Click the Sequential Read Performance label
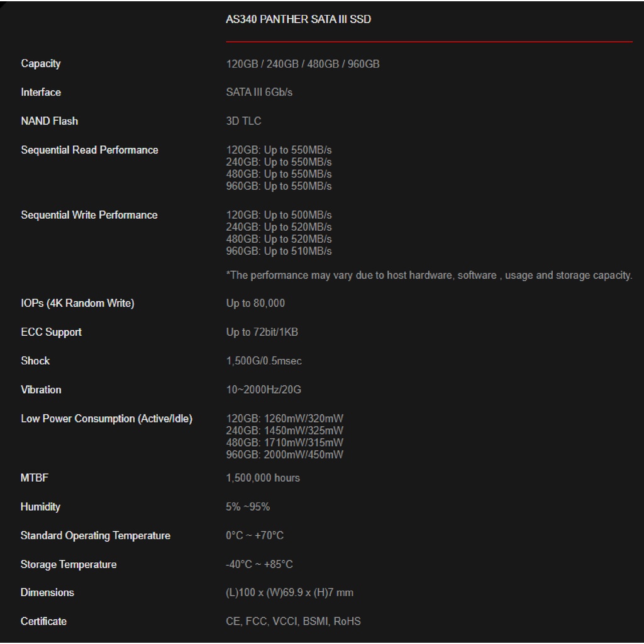The image size is (644, 644). pos(89,150)
